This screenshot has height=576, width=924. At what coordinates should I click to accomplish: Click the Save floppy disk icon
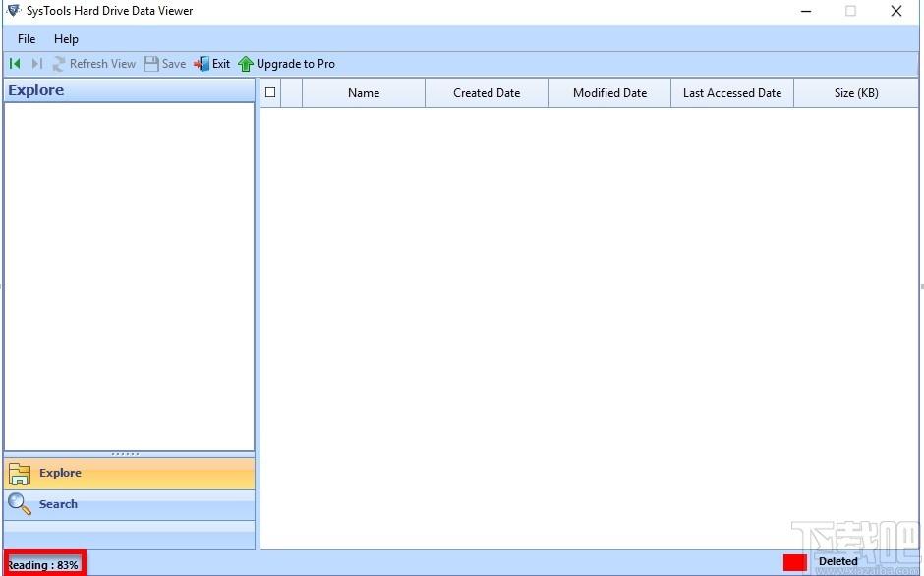pos(151,64)
